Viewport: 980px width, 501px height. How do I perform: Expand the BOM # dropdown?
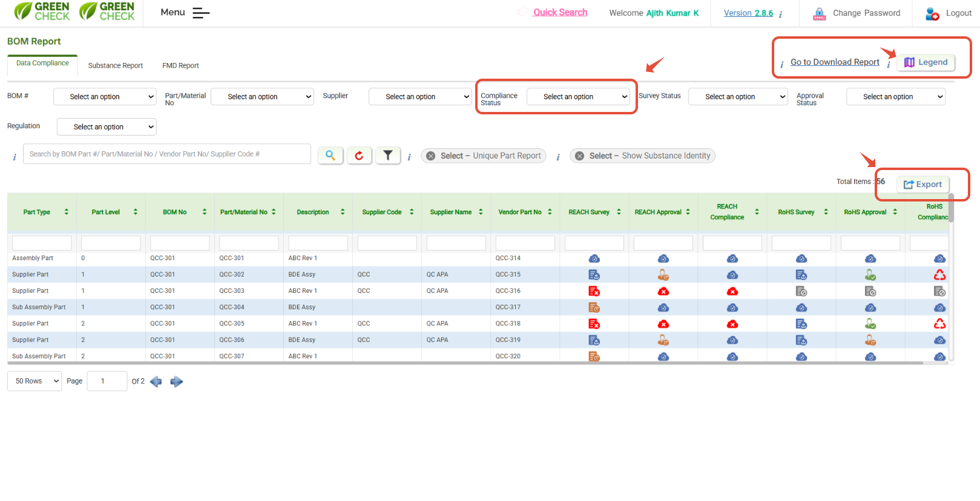[105, 97]
